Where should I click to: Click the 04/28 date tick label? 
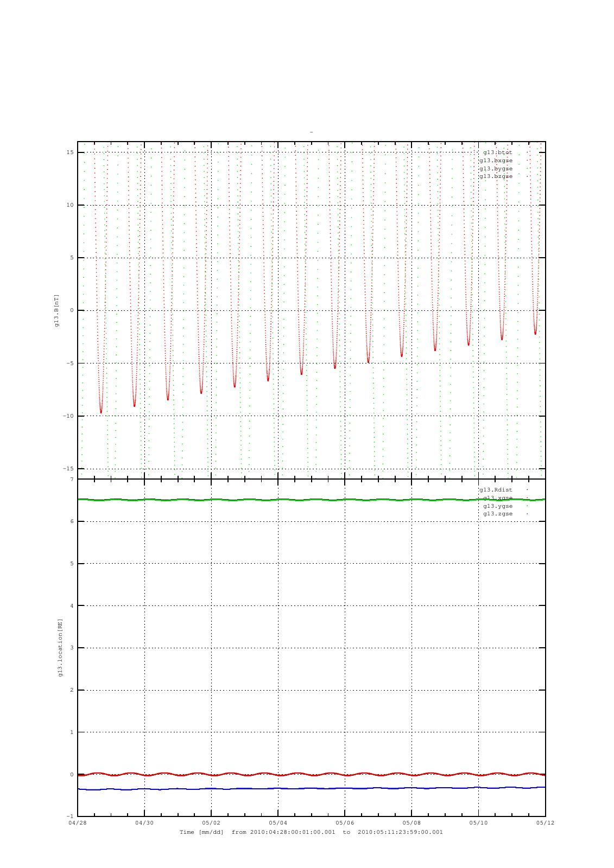[x=78, y=823]
